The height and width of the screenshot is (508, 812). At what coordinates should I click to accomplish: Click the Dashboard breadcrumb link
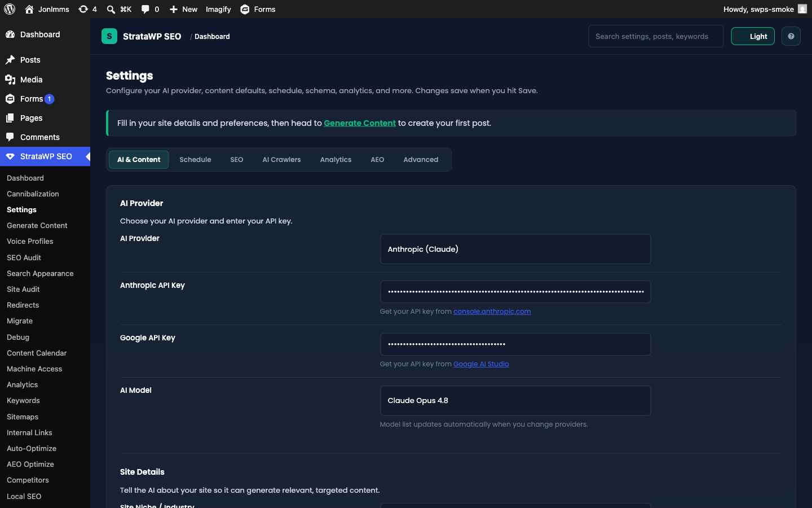(x=212, y=37)
